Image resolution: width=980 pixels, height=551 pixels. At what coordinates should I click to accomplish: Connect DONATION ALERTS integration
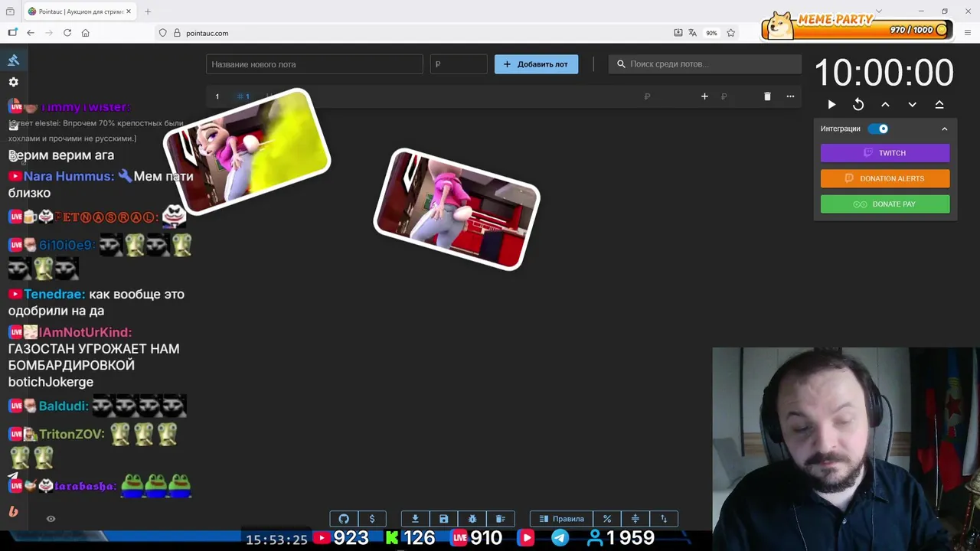pos(885,178)
